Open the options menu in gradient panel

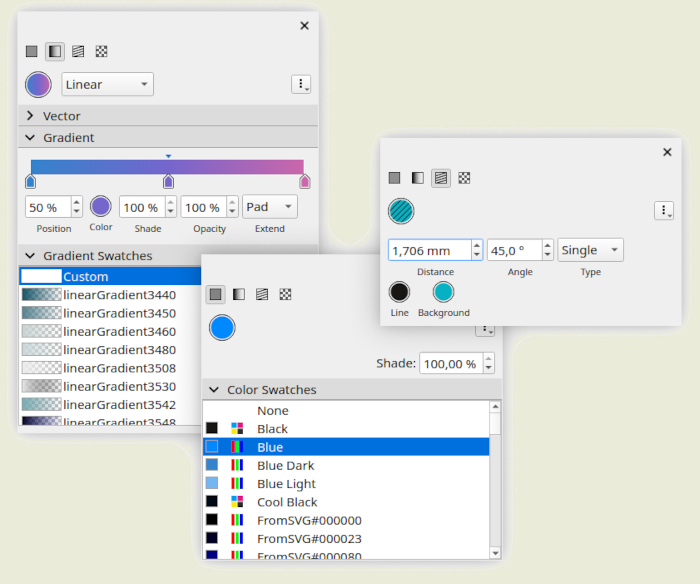301,84
